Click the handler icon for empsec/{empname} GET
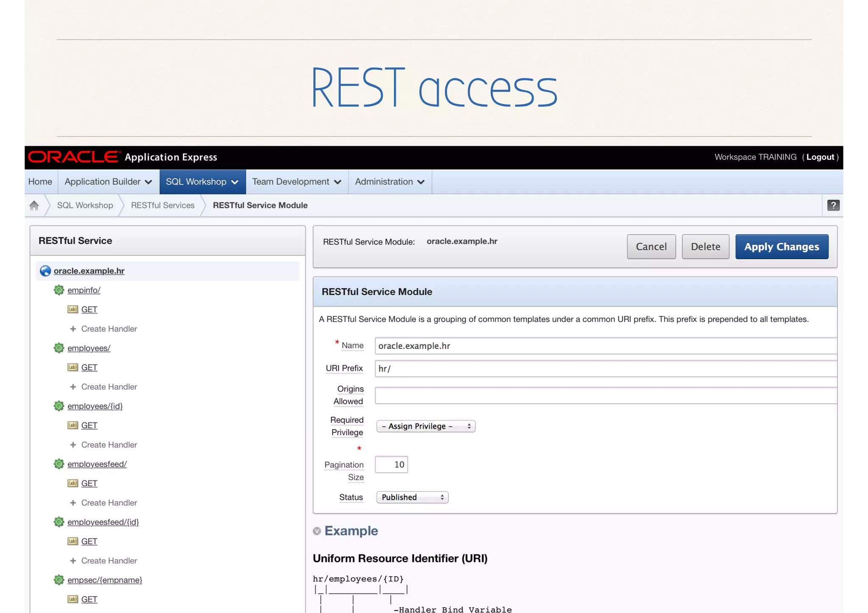The height and width of the screenshot is (613, 868). (73, 599)
